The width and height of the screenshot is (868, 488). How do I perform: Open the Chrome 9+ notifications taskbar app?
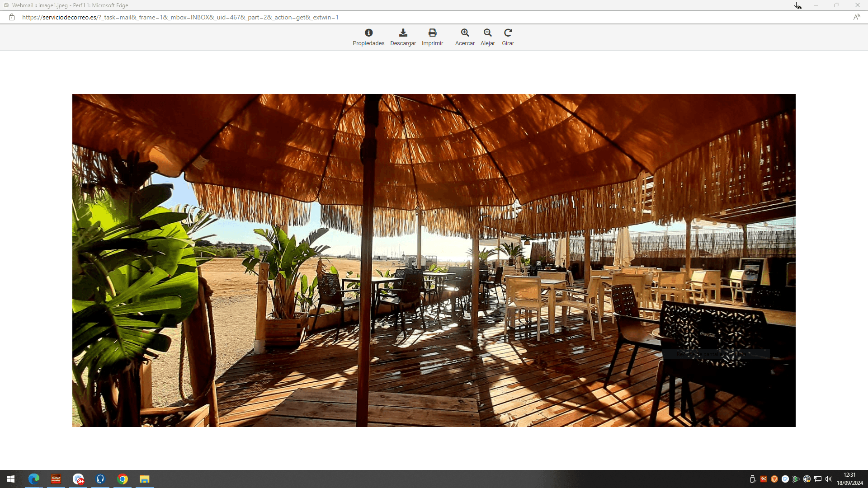pos(78,479)
